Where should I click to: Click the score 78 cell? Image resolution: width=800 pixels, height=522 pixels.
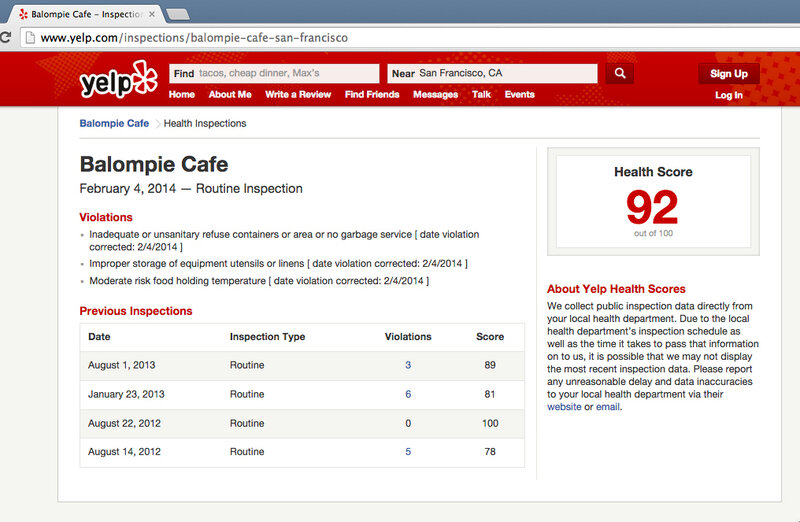click(x=490, y=452)
